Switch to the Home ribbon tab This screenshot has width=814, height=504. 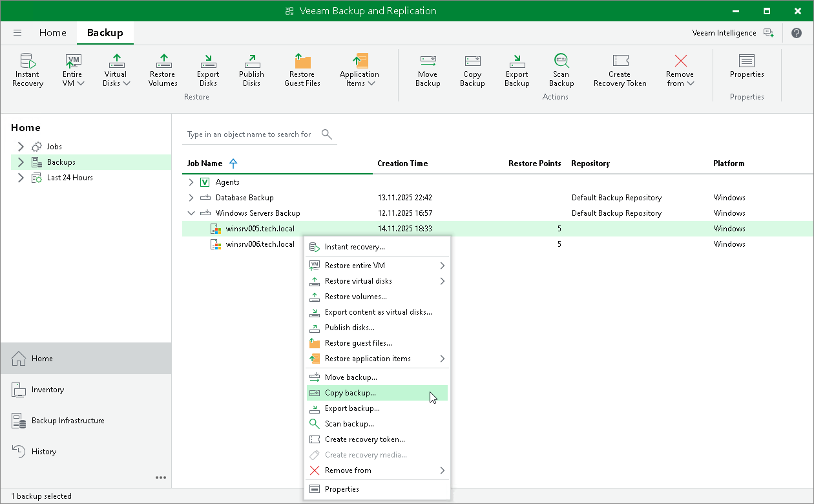(x=52, y=32)
